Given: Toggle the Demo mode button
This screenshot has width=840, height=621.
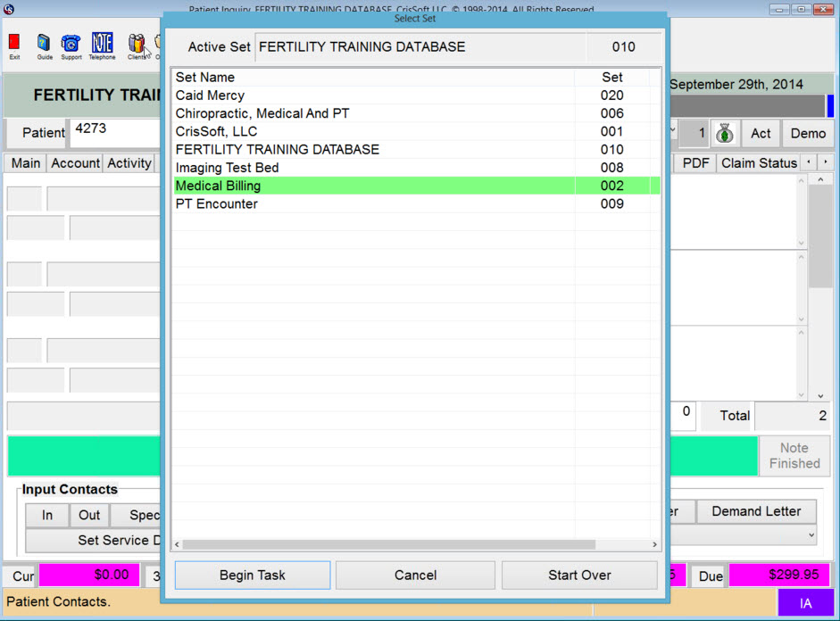Looking at the screenshot, I should coord(808,134).
